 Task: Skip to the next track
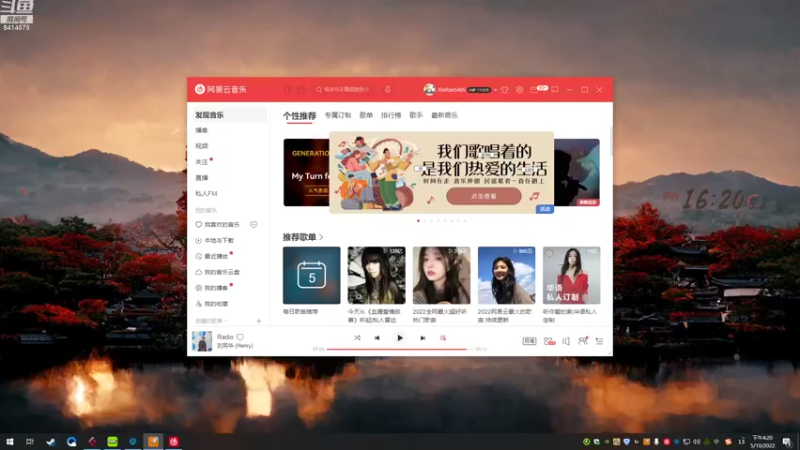click(422, 338)
